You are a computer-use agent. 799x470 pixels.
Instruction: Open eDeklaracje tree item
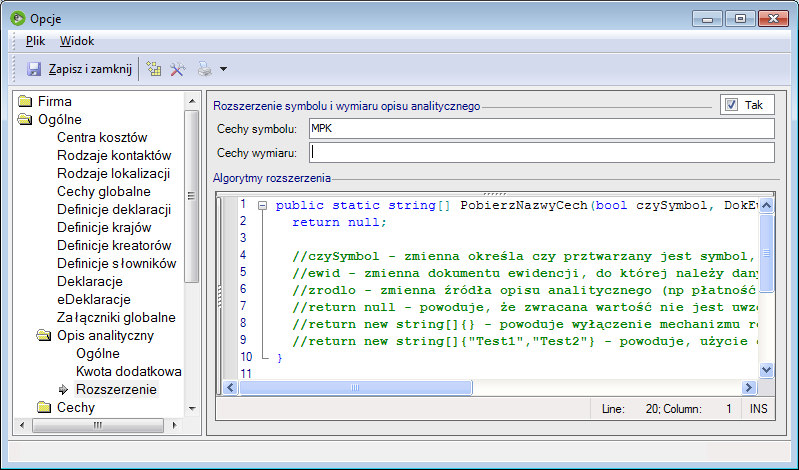(x=94, y=299)
